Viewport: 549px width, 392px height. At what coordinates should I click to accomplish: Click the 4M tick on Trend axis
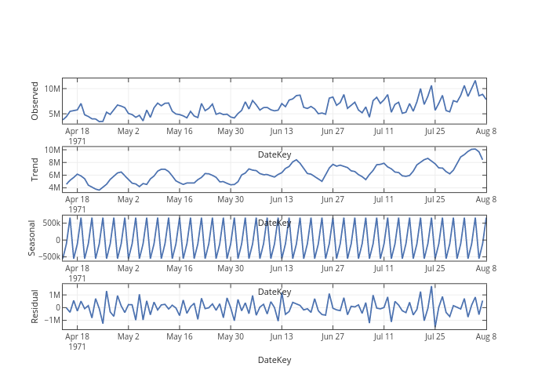(x=52, y=188)
